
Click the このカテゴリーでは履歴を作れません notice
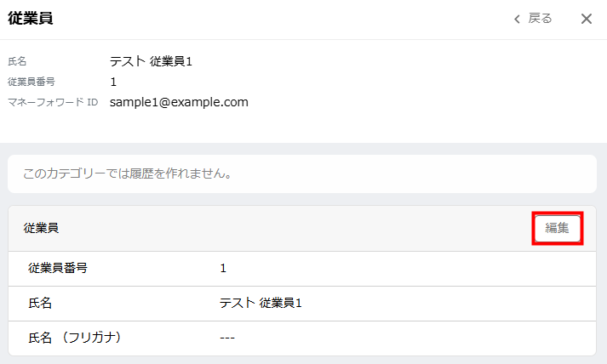point(302,173)
